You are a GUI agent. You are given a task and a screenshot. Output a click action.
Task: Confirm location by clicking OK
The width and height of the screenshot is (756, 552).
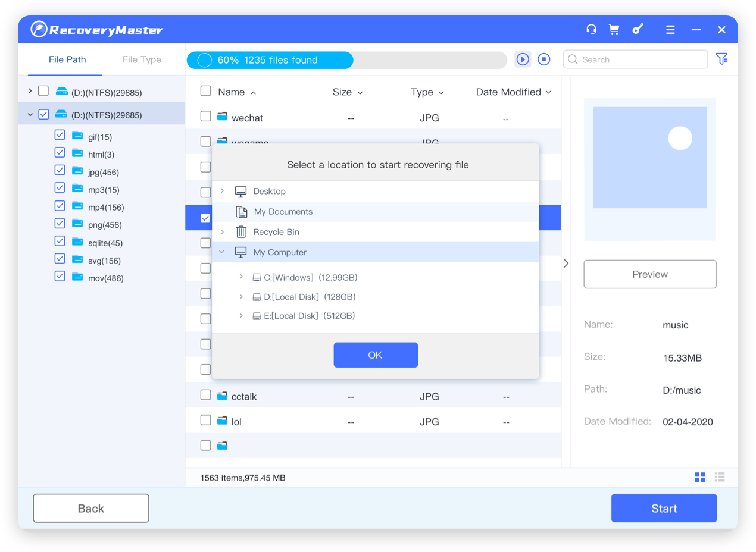click(376, 355)
